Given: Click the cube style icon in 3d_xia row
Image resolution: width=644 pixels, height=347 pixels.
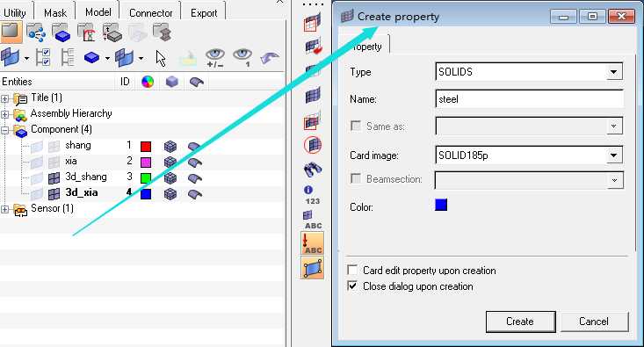Looking at the screenshot, I should click(x=170, y=194).
